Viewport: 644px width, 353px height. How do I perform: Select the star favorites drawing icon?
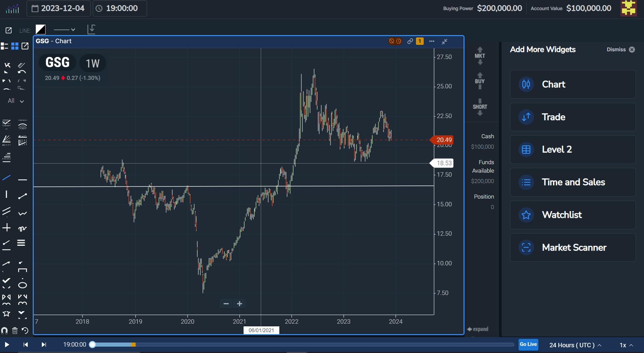[6, 314]
